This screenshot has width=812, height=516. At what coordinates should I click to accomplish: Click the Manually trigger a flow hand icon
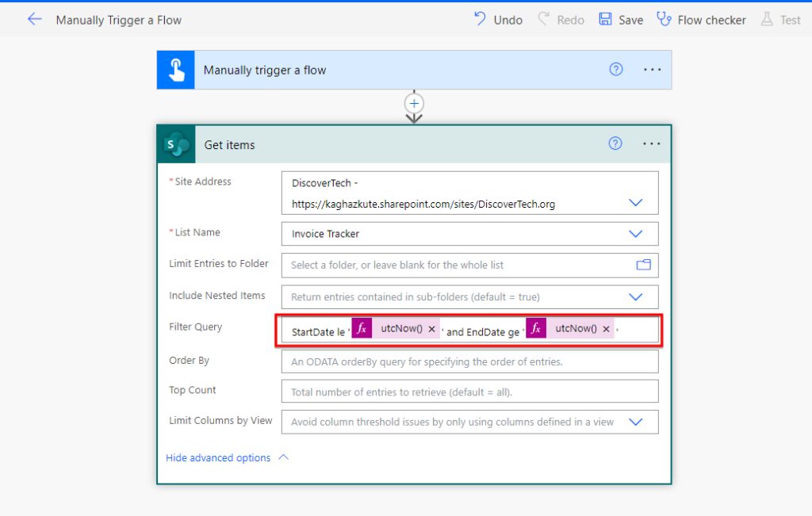(176, 70)
